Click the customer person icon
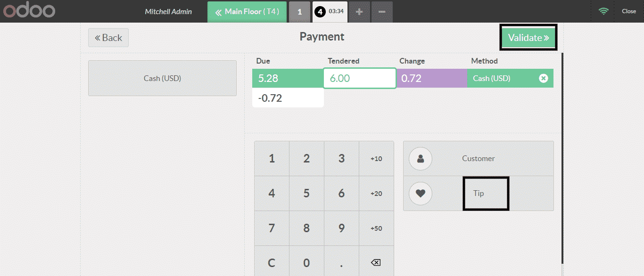This screenshot has width=644, height=276. [421, 159]
